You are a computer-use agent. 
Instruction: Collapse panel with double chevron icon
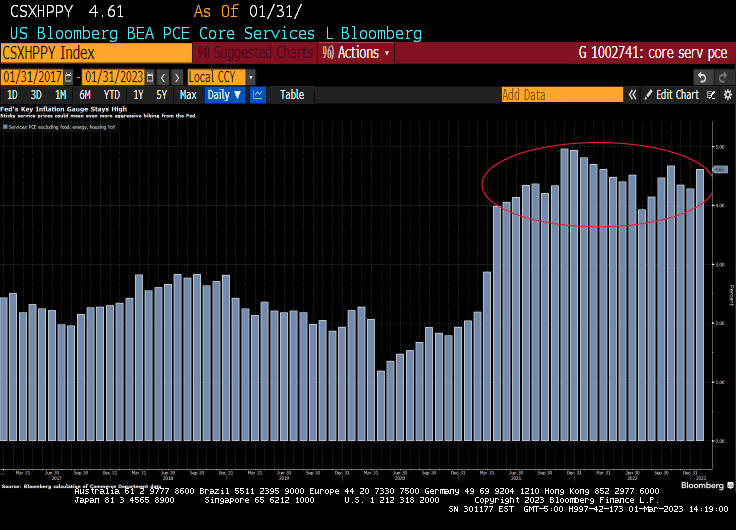coord(632,95)
